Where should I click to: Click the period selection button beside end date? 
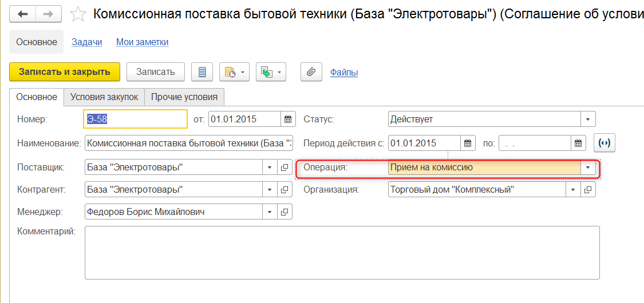(x=605, y=143)
